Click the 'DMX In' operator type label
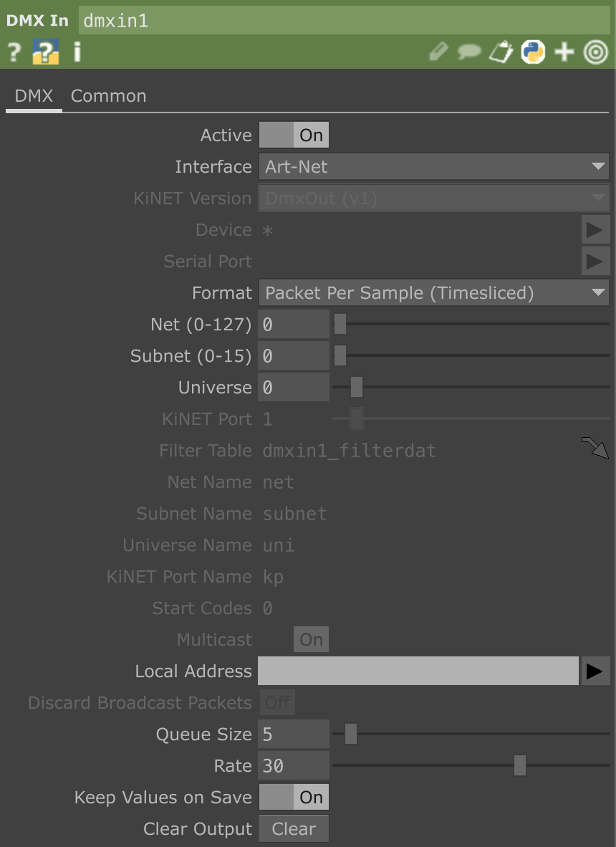 [x=37, y=21]
